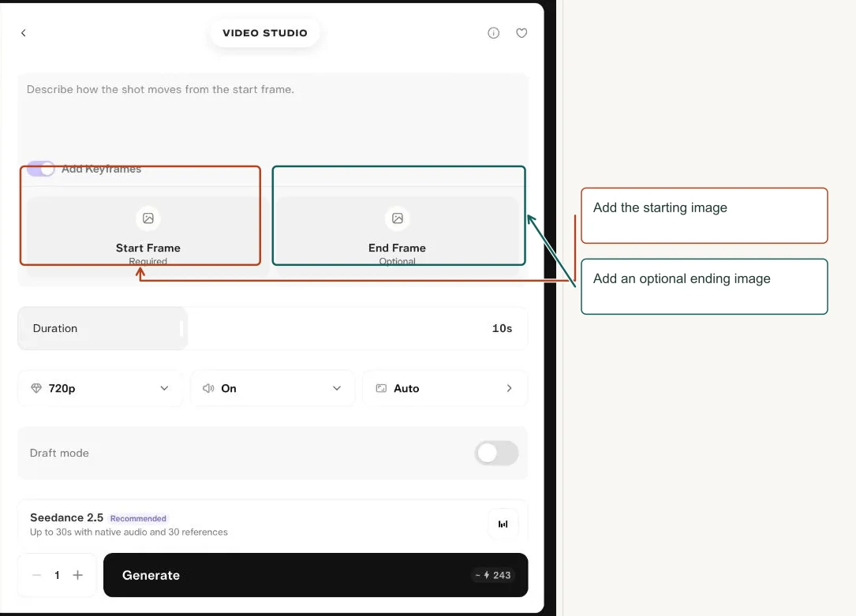
Task: Click the Recommended badge
Action: click(138, 518)
